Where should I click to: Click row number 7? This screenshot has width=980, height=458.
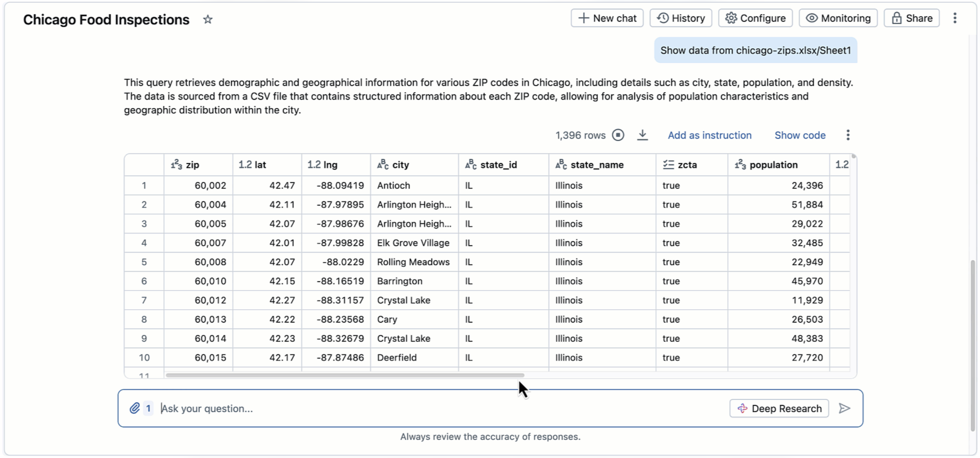point(144,300)
